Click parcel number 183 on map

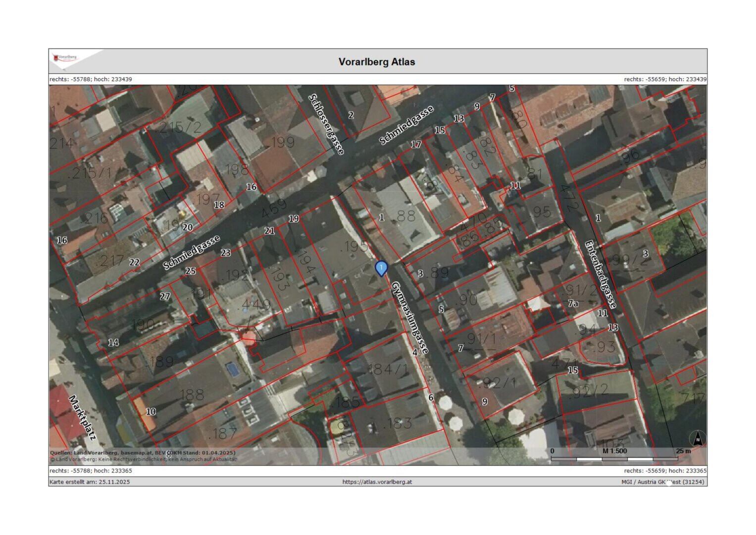(x=398, y=423)
